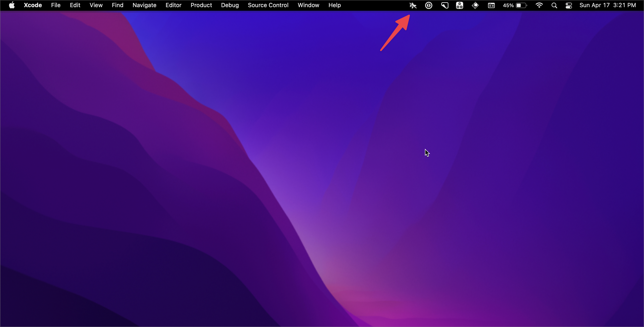Viewport: 644px width, 327px height.
Task: Open the Wi-Fi status menu
Action: point(539,5)
